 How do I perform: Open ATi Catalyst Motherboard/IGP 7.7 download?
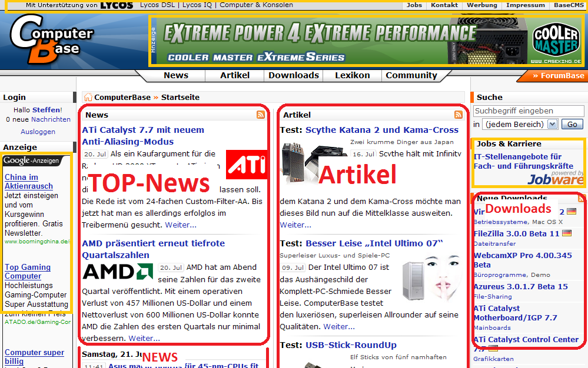click(516, 313)
